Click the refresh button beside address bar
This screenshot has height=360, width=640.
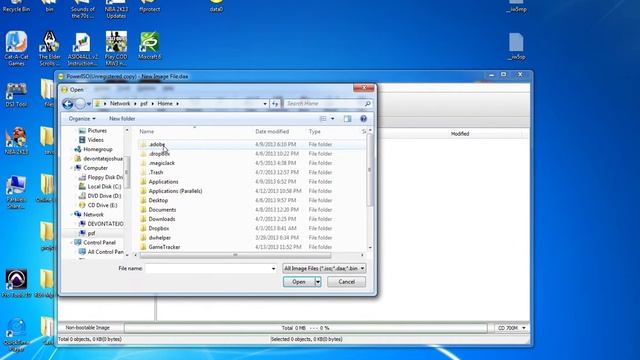(275, 104)
